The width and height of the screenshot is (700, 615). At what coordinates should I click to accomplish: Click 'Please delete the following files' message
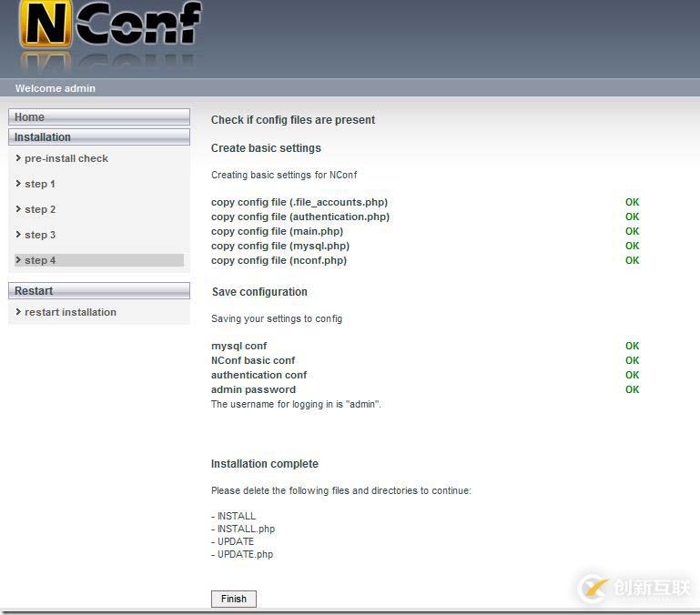click(x=340, y=490)
